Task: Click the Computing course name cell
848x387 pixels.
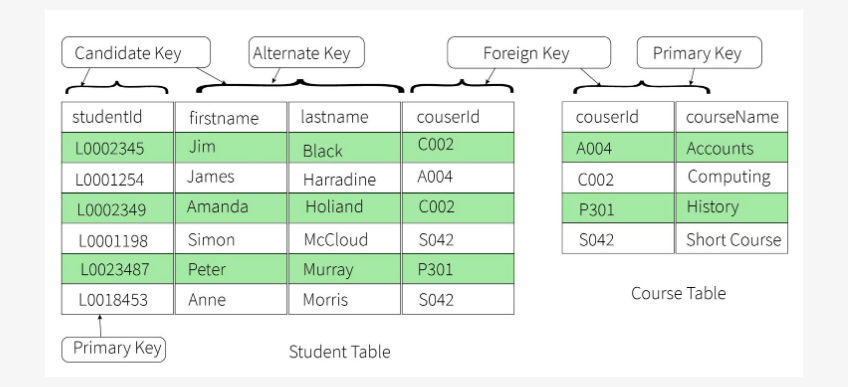Action: 731,177
